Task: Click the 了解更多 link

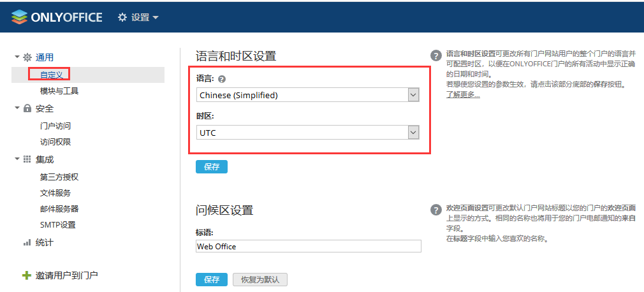Action: tap(463, 94)
